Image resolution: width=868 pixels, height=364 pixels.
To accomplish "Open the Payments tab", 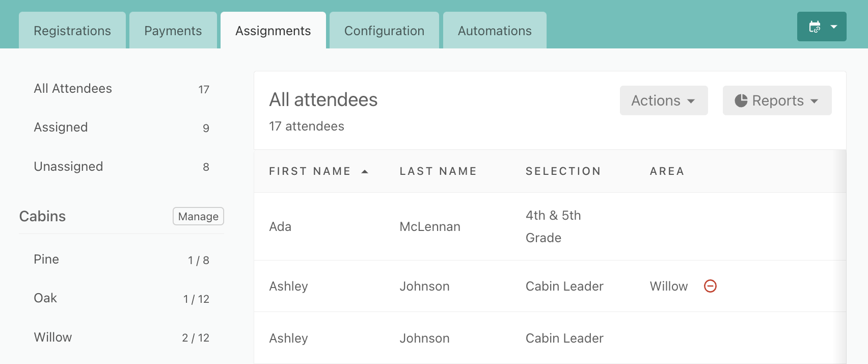I will click(x=173, y=31).
